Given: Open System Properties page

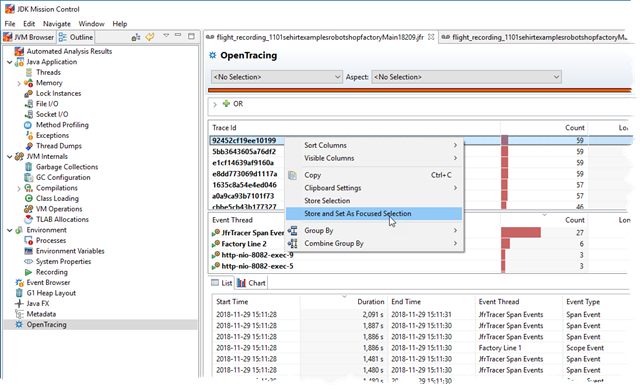Looking at the screenshot, I should (63, 261).
